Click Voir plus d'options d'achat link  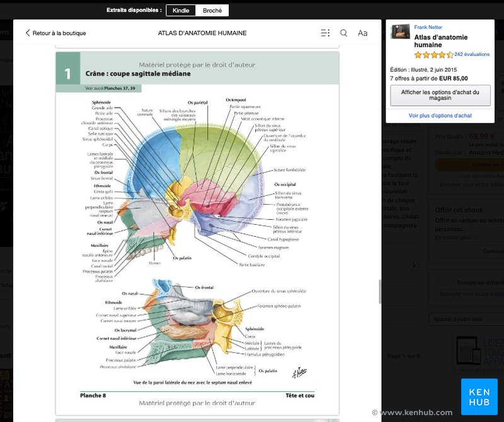point(440,115)
